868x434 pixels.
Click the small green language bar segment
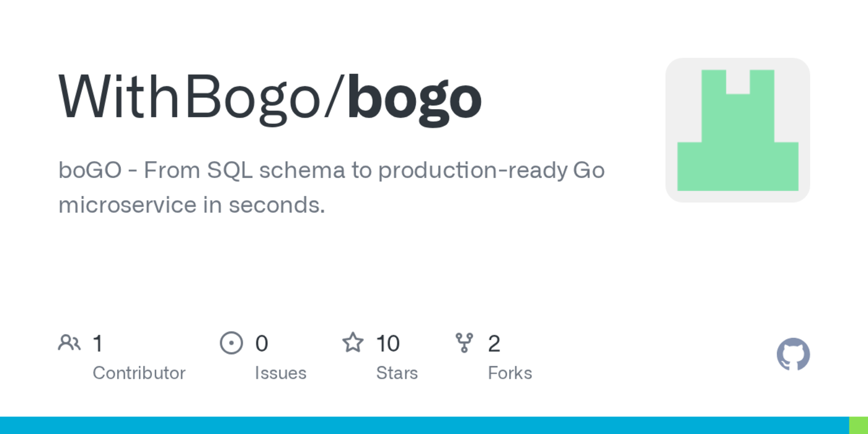coord(858,425)
